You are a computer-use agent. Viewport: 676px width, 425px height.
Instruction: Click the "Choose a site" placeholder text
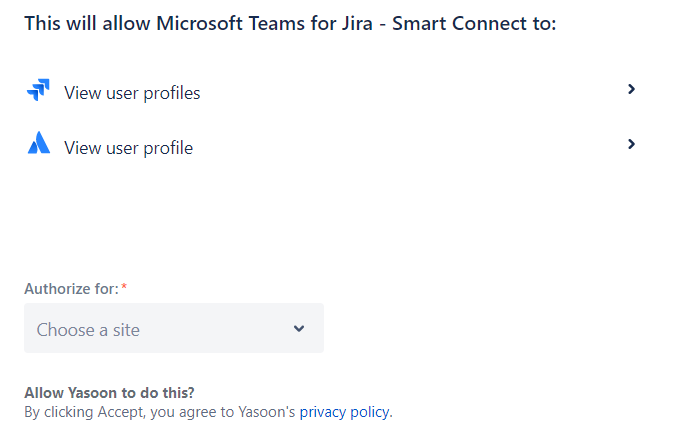[x=88, y=329]
